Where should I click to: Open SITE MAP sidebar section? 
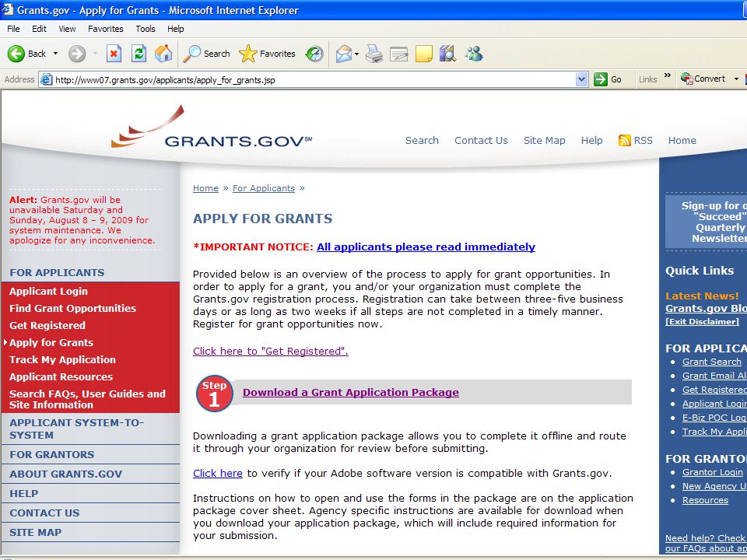35,532
